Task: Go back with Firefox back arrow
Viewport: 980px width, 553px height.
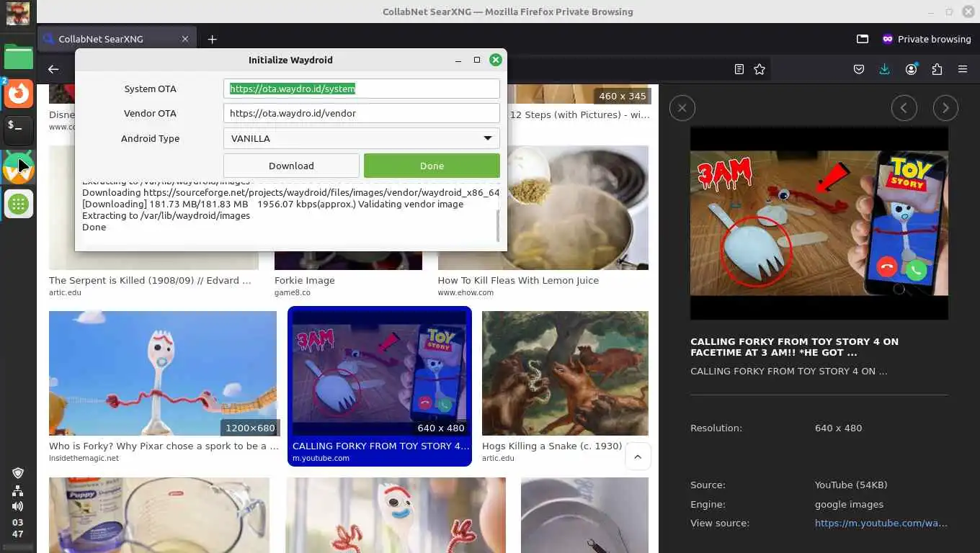Action: click(53, 69)
